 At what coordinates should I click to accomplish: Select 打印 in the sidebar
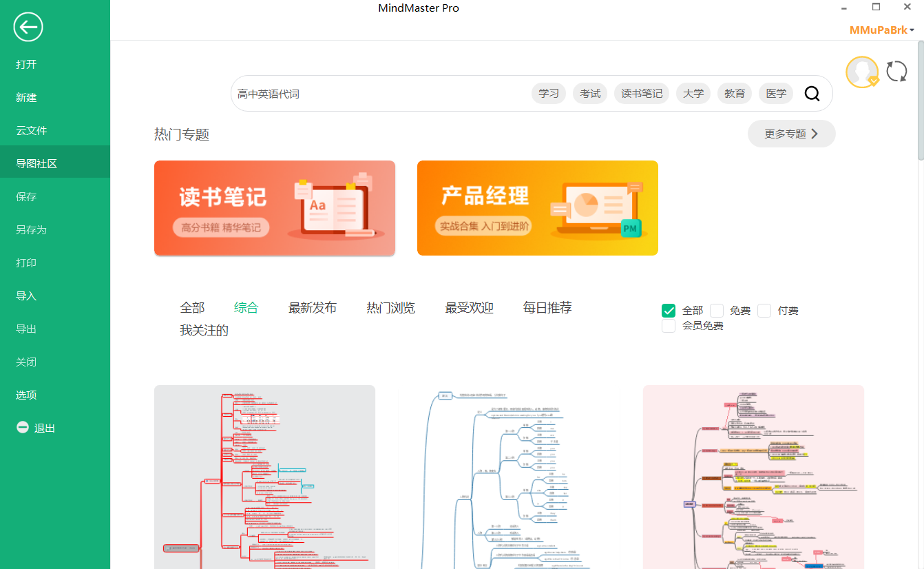coord(55,263)
